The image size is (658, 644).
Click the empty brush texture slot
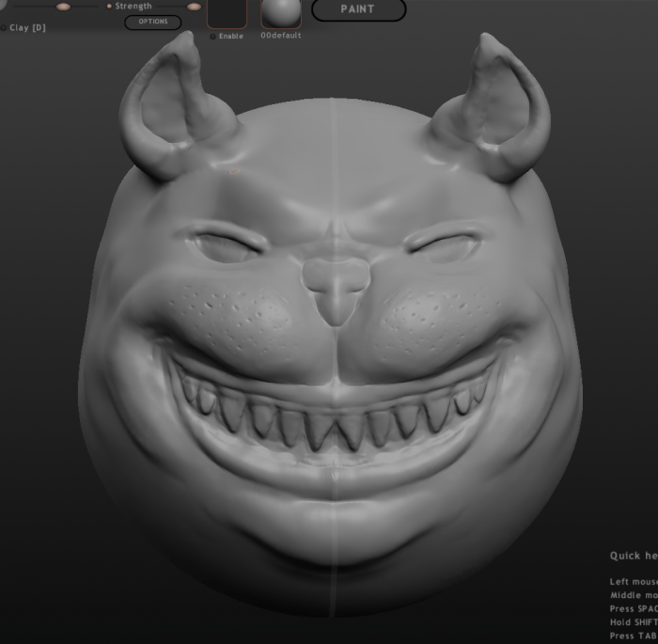pyautogui.click(x=227, y=13)
